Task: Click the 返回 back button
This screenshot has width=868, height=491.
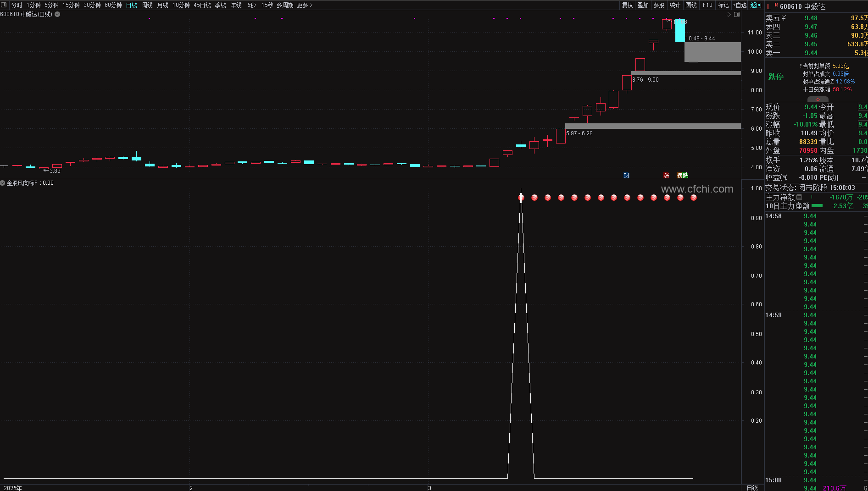Action: 756,5
